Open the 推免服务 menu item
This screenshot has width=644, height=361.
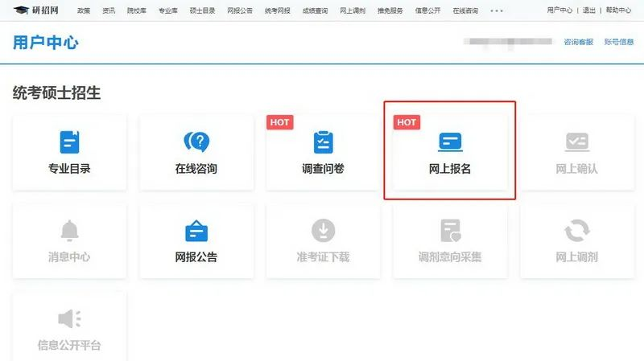coord(390,10)
